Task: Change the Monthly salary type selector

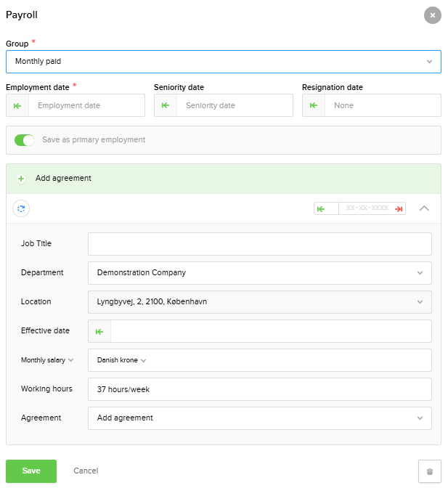Action: click(x=47, y=360)
